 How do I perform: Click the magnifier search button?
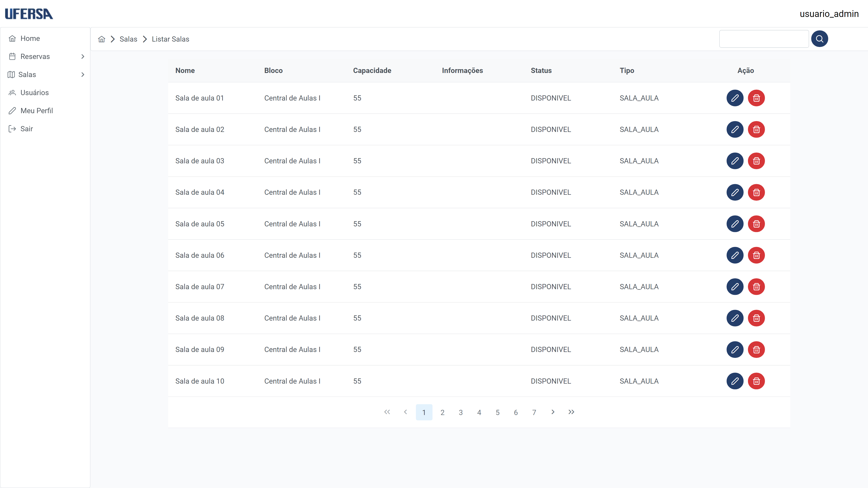(x=819, y=39)
